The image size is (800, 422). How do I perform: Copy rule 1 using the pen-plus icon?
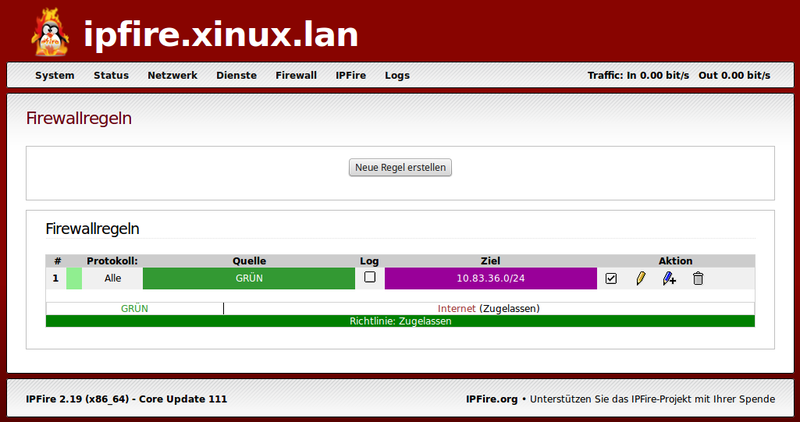click(669, 278)
